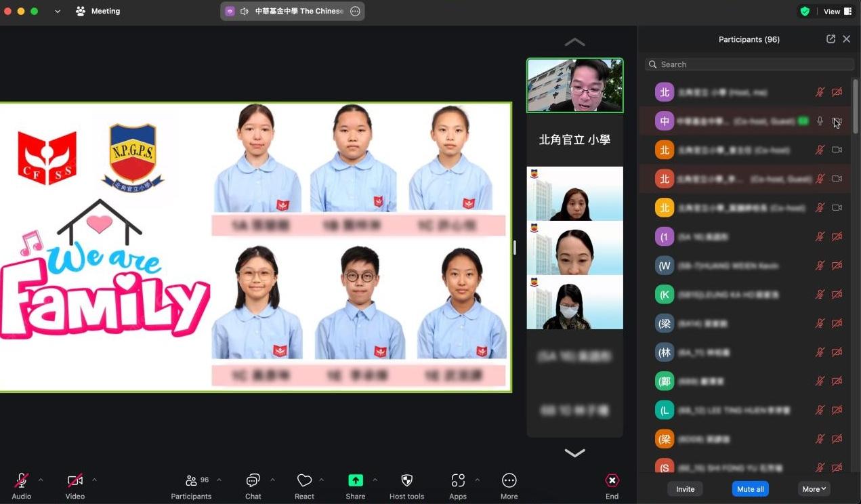Open the Apps icon in toolbar

click(x=458, y=480)
